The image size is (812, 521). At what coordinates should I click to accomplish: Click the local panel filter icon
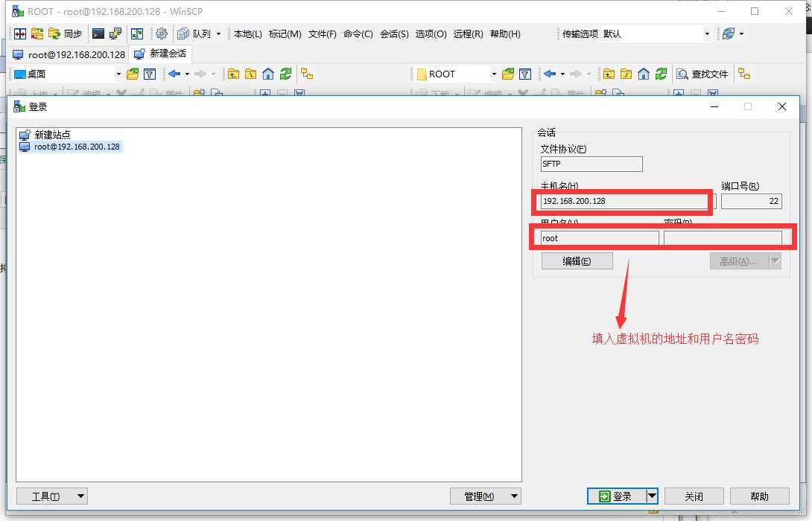tap(150, 74)
